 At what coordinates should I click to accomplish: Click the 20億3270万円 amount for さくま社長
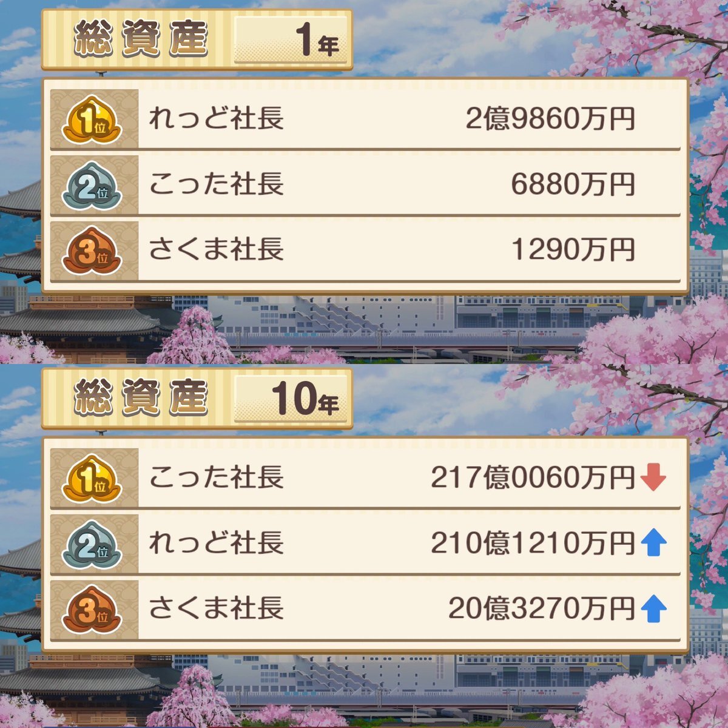point(542,608)
